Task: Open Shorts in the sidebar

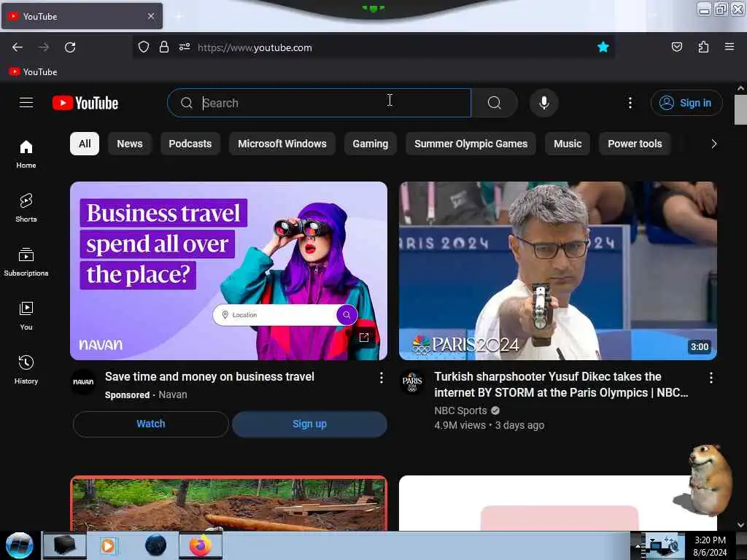Action: click(26, 208)
